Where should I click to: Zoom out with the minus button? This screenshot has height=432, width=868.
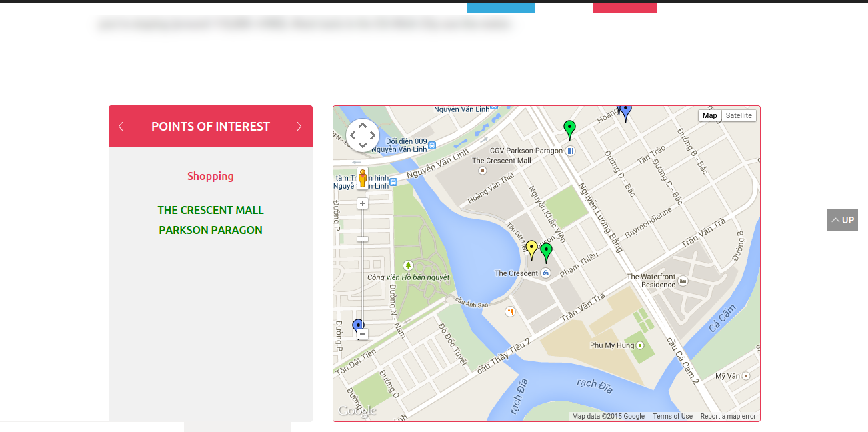(x=363, y=334)
